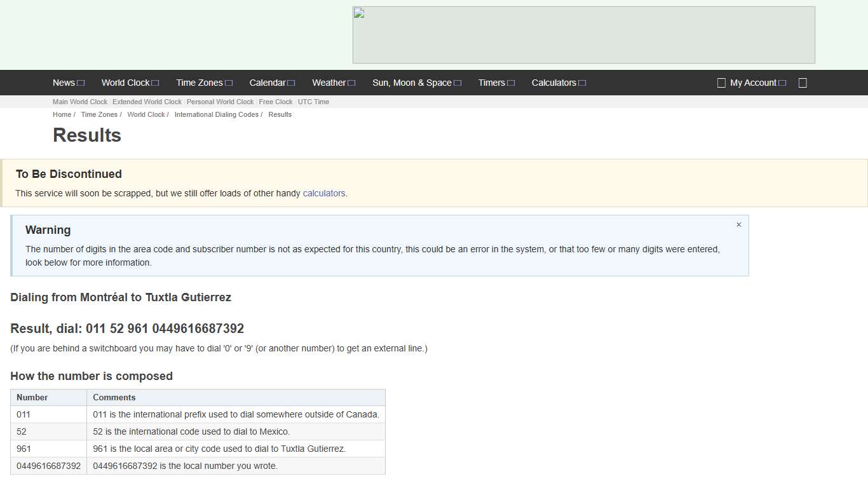Open the Weather menu in the navigation bar

click(x=329, y=83)
